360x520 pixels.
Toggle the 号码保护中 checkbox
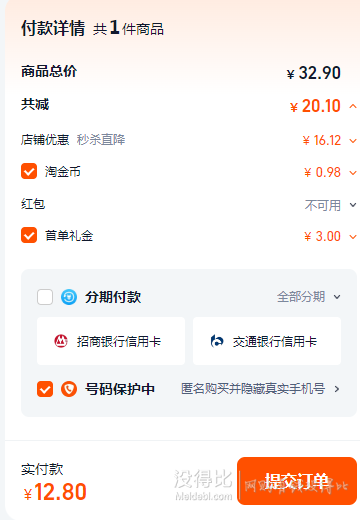pyautogui.click(x=45, y=389)
